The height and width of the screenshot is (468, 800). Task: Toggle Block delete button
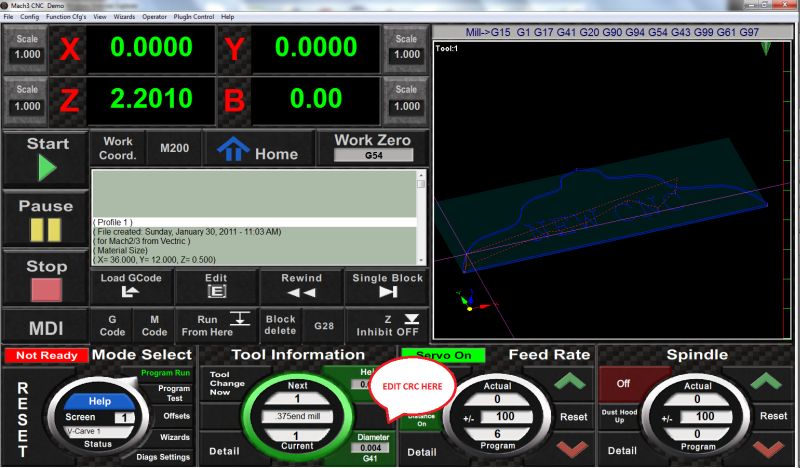click(x=280, y=325)
